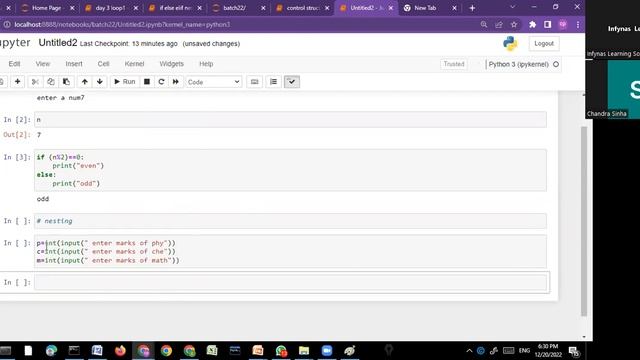This screenshot has width=640, height=360.
Task: Switch to the control struc tab
Action: point(302,8)
